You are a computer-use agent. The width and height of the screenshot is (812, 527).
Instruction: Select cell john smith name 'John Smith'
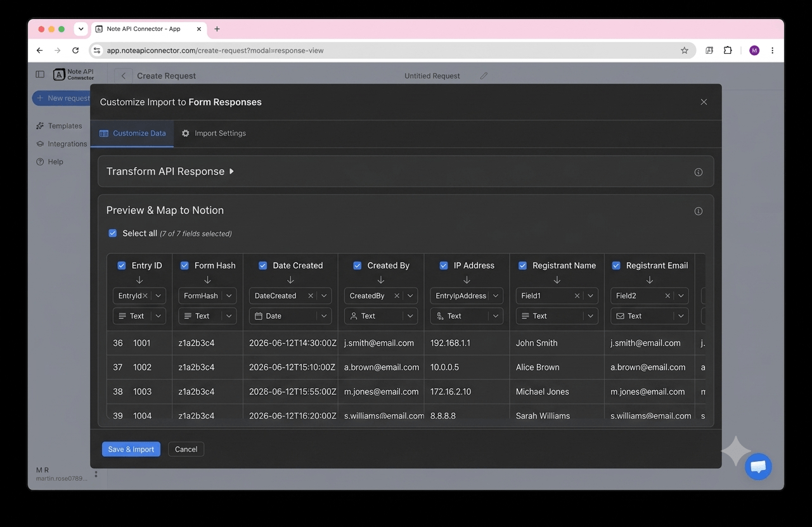tap(536, 343)
